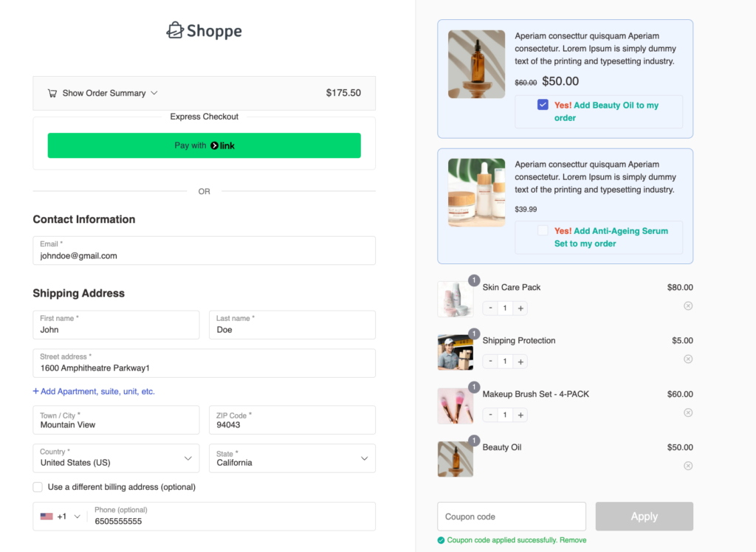
Task: Enable Use a different billing address
Action: click(x=38, y=487)
